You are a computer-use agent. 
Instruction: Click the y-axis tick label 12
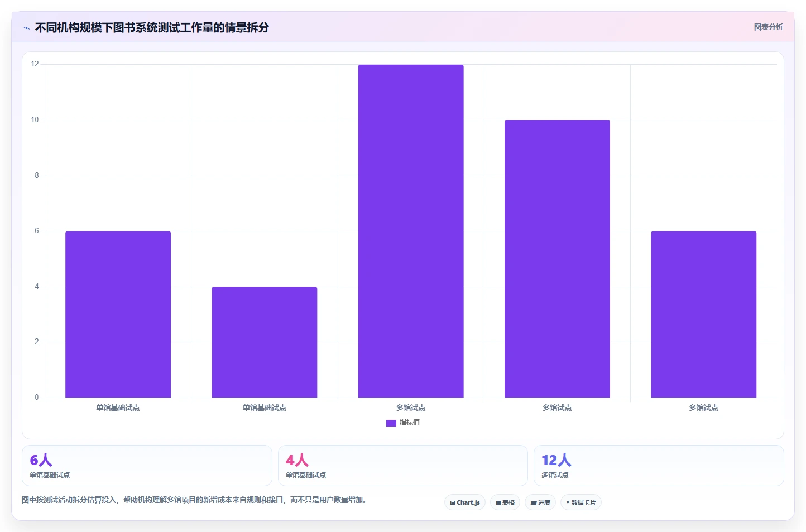[x=35, y=64]
